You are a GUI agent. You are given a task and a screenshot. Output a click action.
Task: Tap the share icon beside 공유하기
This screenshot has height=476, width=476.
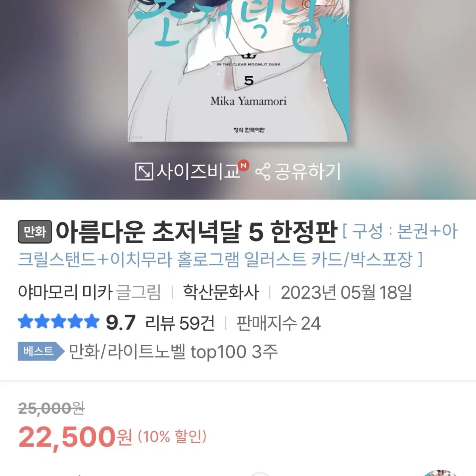262,172
